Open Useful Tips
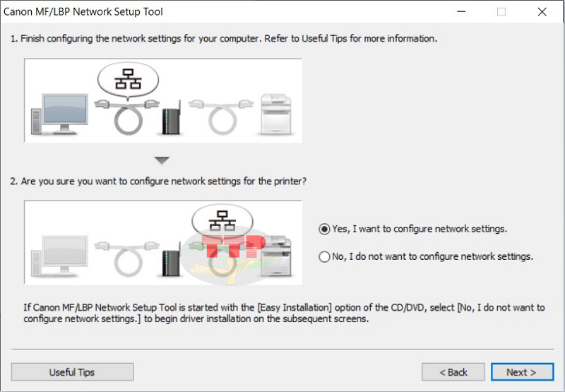Image resolution: width=565 pixels, height=392 pixels. [72, 372]
